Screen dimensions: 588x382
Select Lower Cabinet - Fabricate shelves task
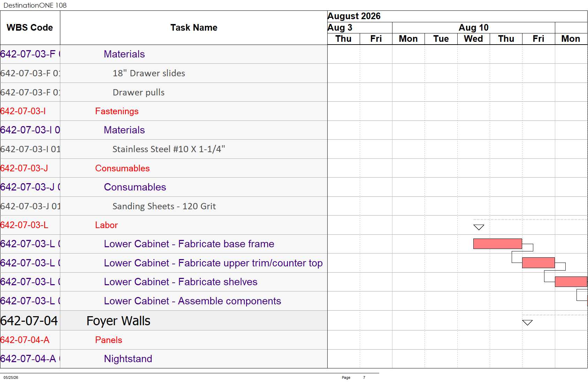[x=181, y=282]
